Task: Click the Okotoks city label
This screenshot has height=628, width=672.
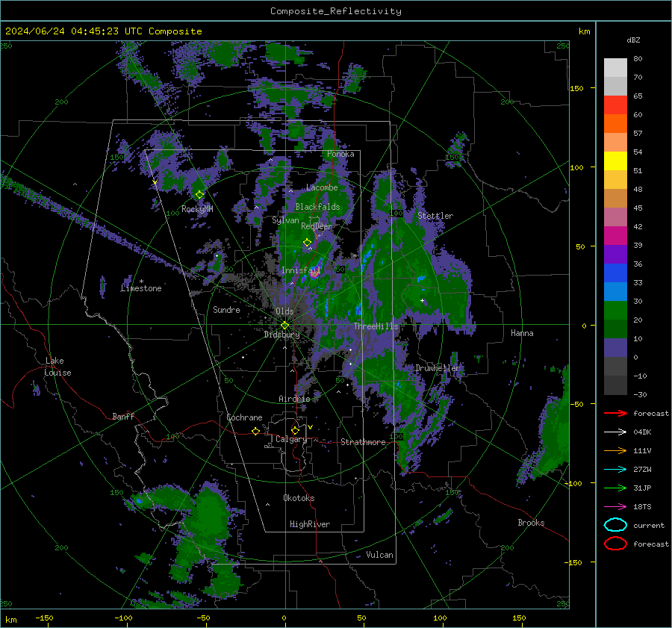Action: pyautogui.click(x=299, y=498)
